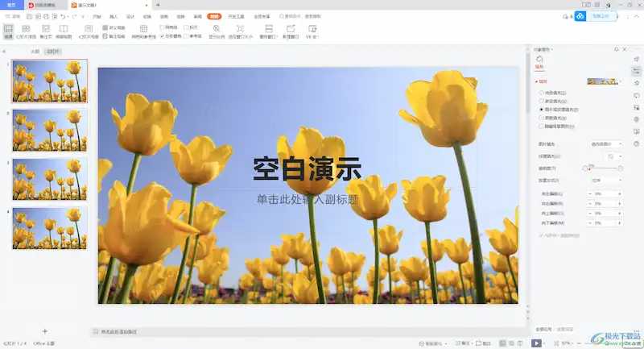Select the Gradient fill radio button
Viewport: 644px width, 349px height.
pyautogui.click(x=541, y=101)
